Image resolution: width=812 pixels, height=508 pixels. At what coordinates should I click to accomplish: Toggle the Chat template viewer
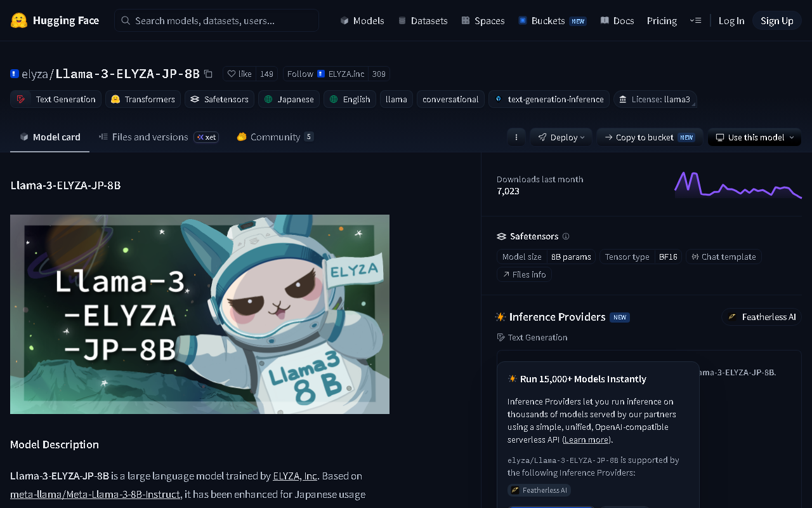[724, 257]
